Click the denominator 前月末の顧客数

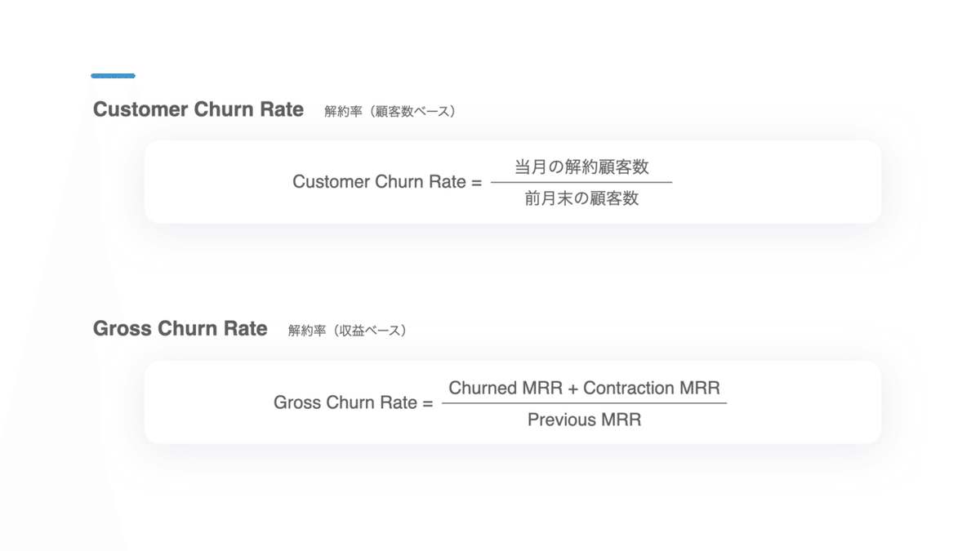pos(581,198)
